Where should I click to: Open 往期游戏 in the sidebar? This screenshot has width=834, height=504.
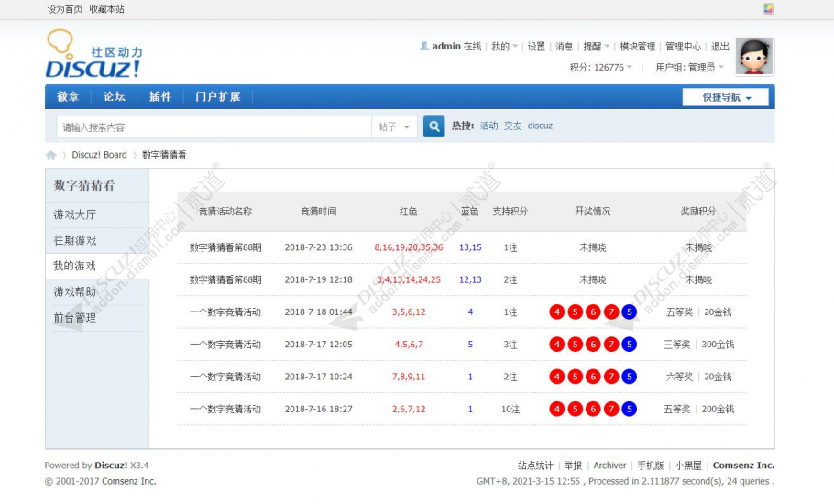click(75, 240)
